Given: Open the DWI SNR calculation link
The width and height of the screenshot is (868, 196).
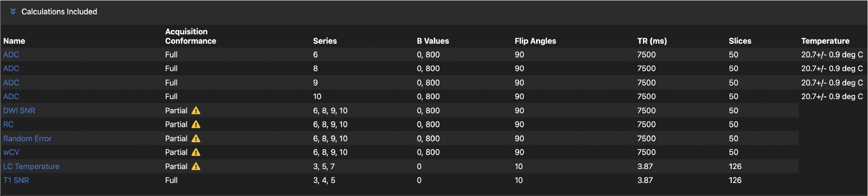Looking at the screenshot, I should pos(19,111).
